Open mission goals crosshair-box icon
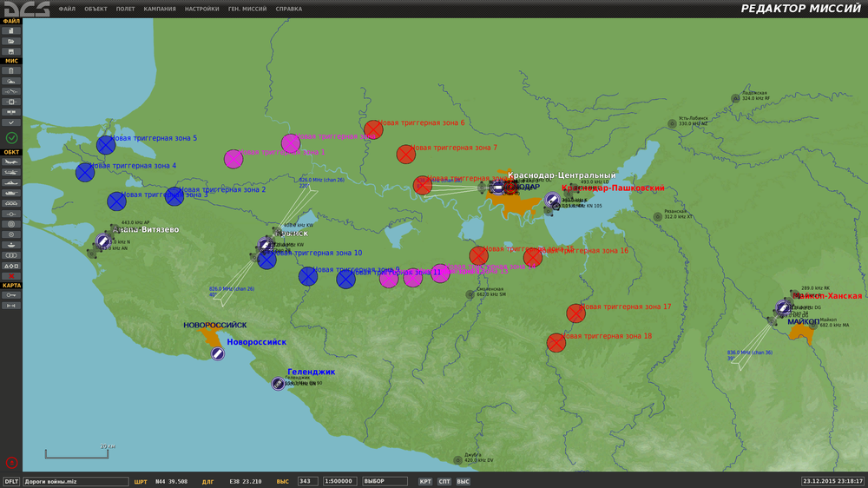The width and height of the screenshot is (868, 488). tap(11, 102)
